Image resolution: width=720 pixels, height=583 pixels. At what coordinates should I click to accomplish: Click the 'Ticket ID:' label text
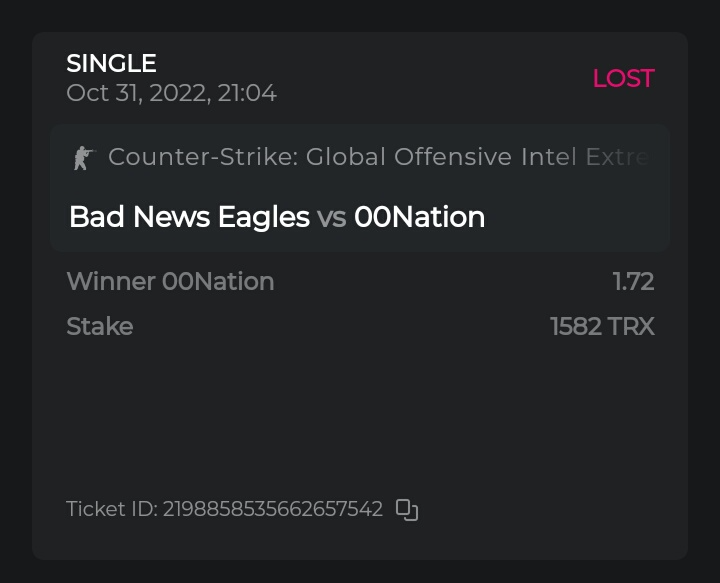point(111,509)
